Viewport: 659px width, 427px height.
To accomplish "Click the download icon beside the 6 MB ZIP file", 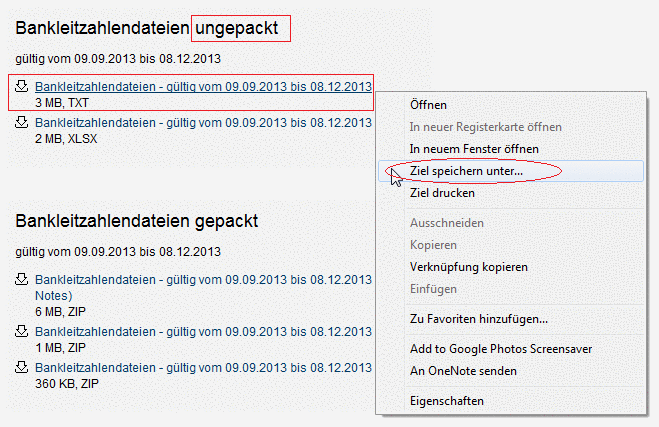I will [x=21, y=279].
